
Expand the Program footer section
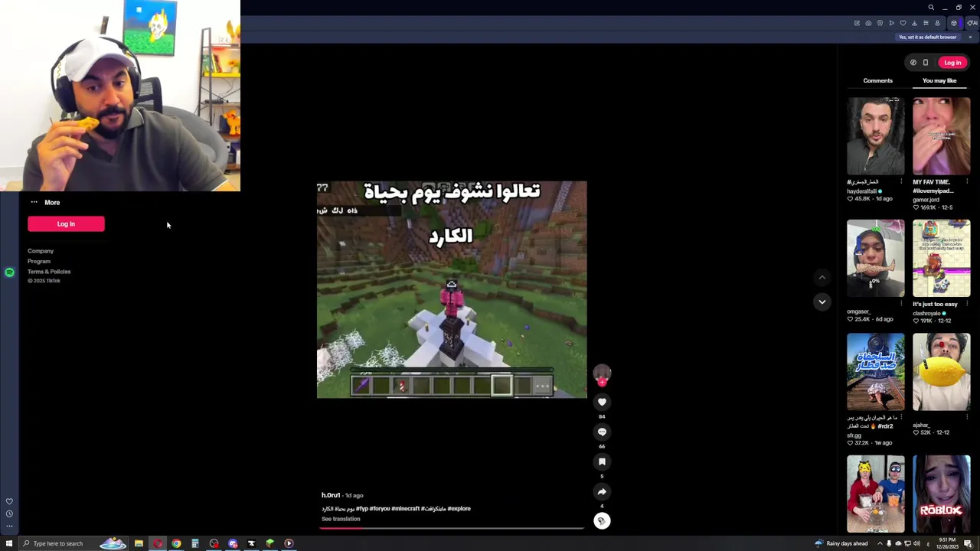point(39,262)
